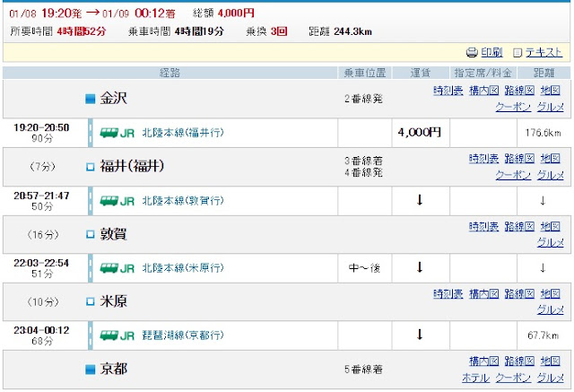Click グルメ link in 米原 row
Image resolution: width=574 pixels, height=392 pixels.
(550, 310)
